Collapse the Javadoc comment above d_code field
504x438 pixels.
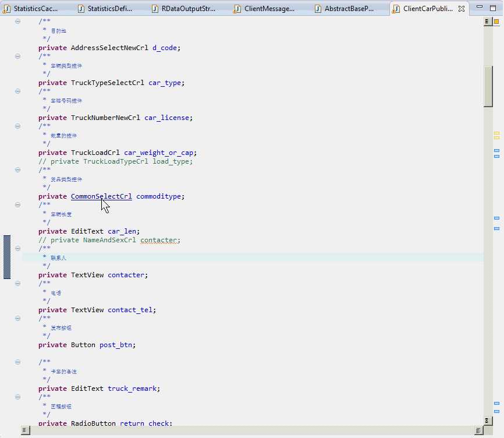coord(17,21)
